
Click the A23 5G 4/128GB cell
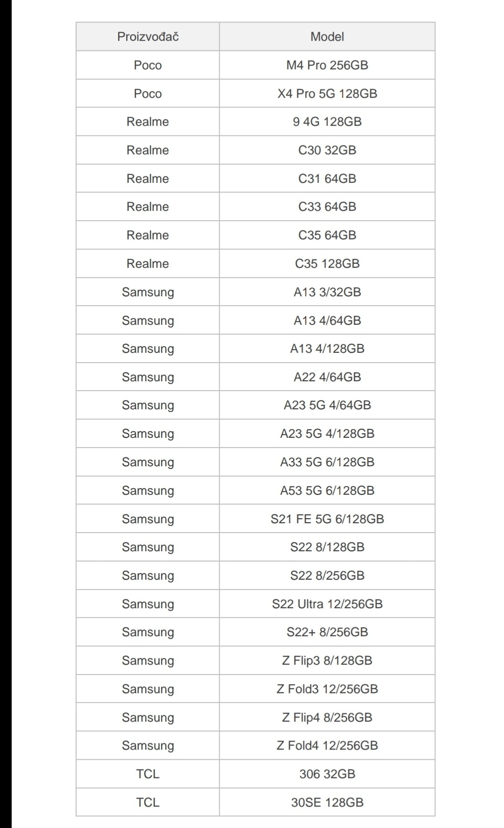point(327,434)
